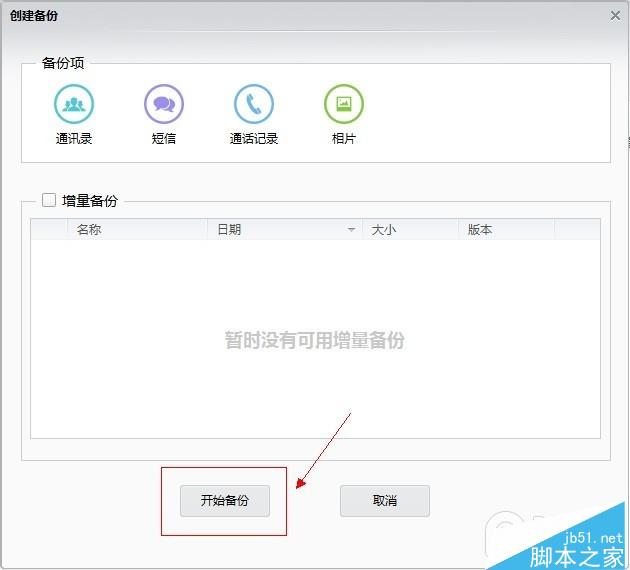The width and height of the screenshot is (630, 570).
Task: Select the 通话记录 call log backup icon
Action: 254,104
